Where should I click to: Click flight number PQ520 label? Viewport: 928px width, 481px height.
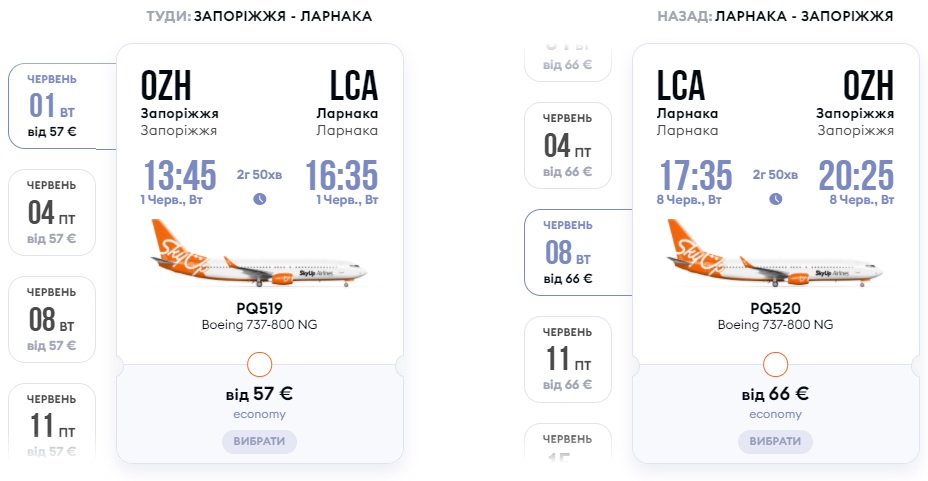(775, 308)
